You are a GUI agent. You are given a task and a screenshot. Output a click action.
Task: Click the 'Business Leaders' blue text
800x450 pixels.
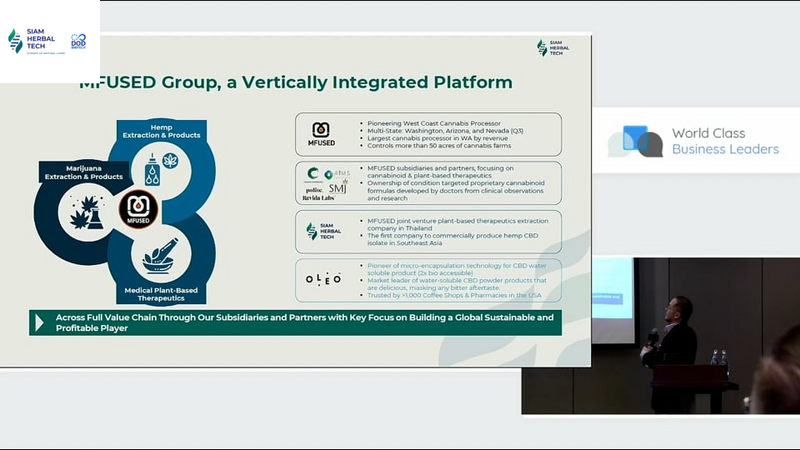725,149
